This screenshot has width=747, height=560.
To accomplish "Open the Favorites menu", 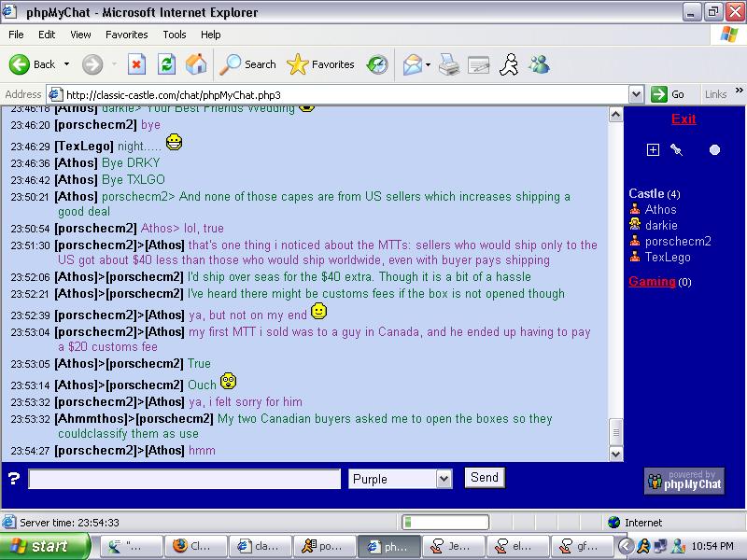I will coord(127,35).
